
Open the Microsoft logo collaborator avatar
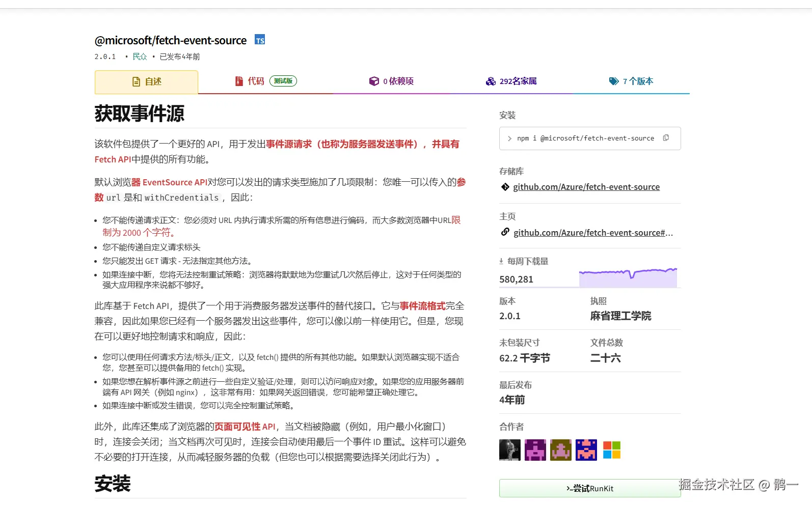(612, 450)
